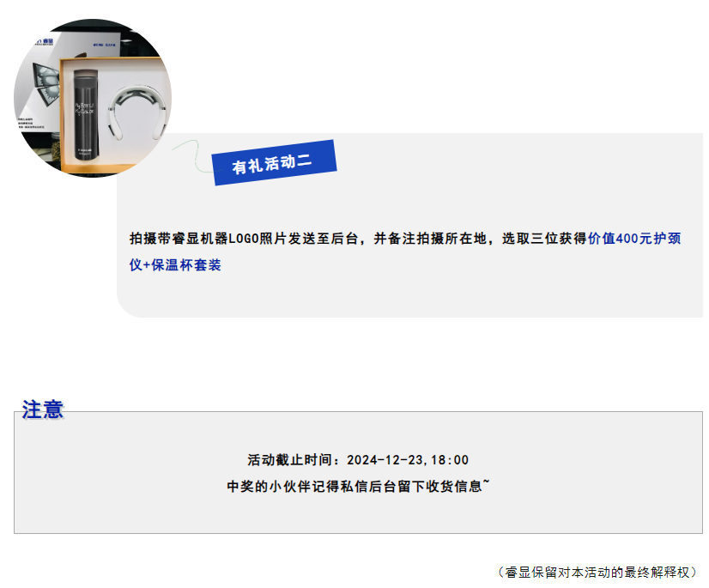Click the 选取三位获得 phrase
Viewport: 709px width, 588px height.
544,239
